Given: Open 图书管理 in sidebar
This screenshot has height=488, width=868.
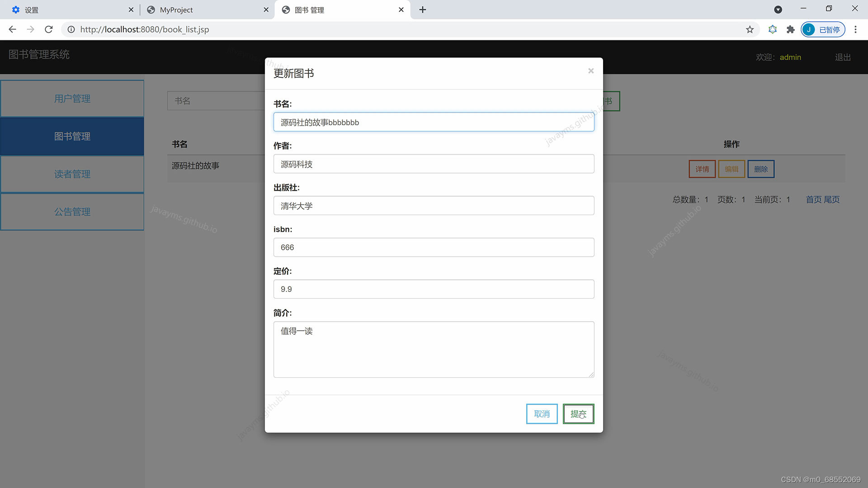Looking at the screenshot, I should tap(72, 136).
